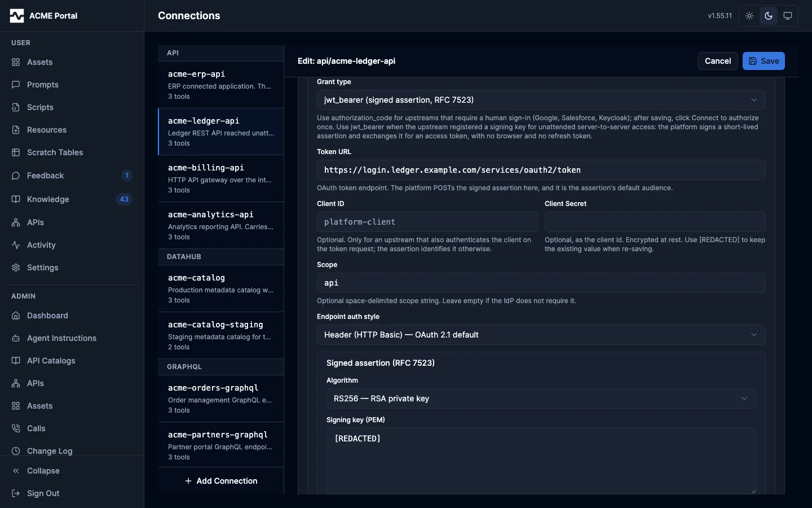Open the admin Assets item above Calls
The image size is (812, 508).
(72, 406)
